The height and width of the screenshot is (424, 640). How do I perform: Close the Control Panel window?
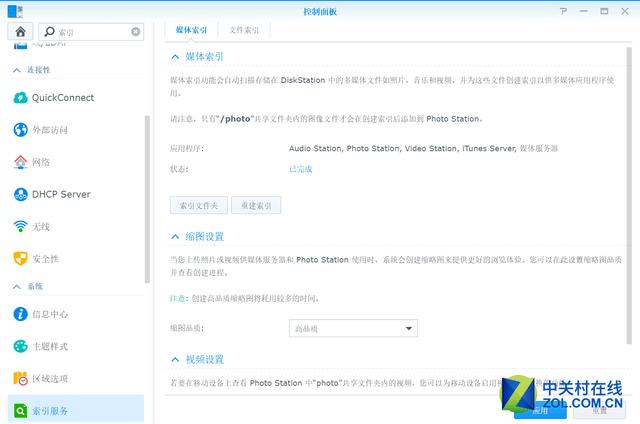pyautogui.click(x=625, y=11)
